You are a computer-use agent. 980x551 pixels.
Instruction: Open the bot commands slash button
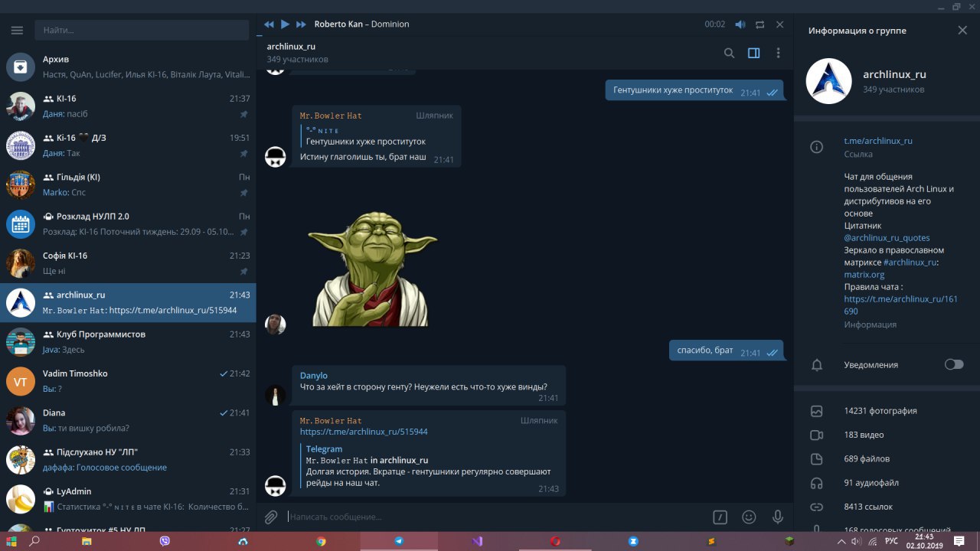(720, 517)
